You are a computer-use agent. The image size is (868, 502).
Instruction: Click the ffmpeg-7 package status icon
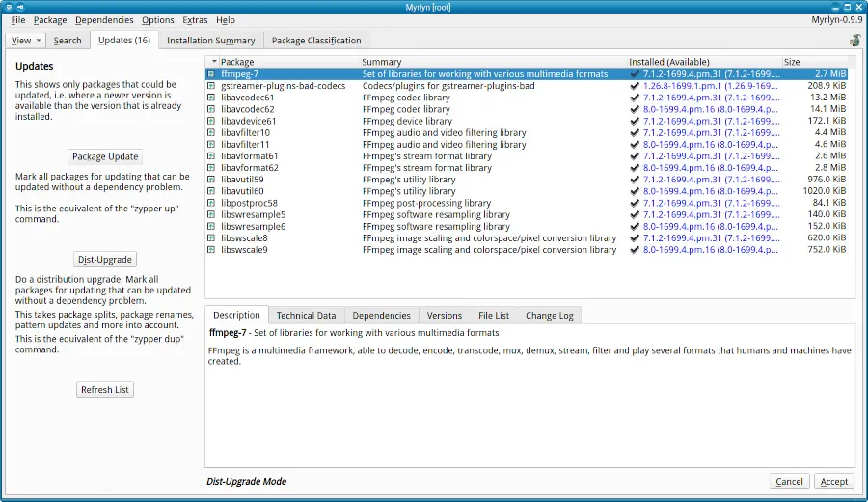(x=212, y=74)
